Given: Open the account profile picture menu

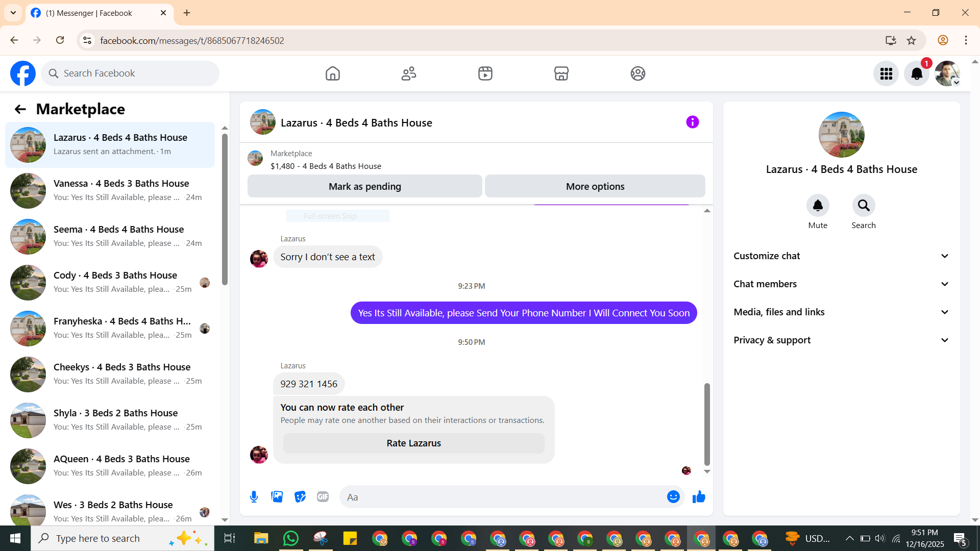Looking at the screenshot, I should 947,73.
